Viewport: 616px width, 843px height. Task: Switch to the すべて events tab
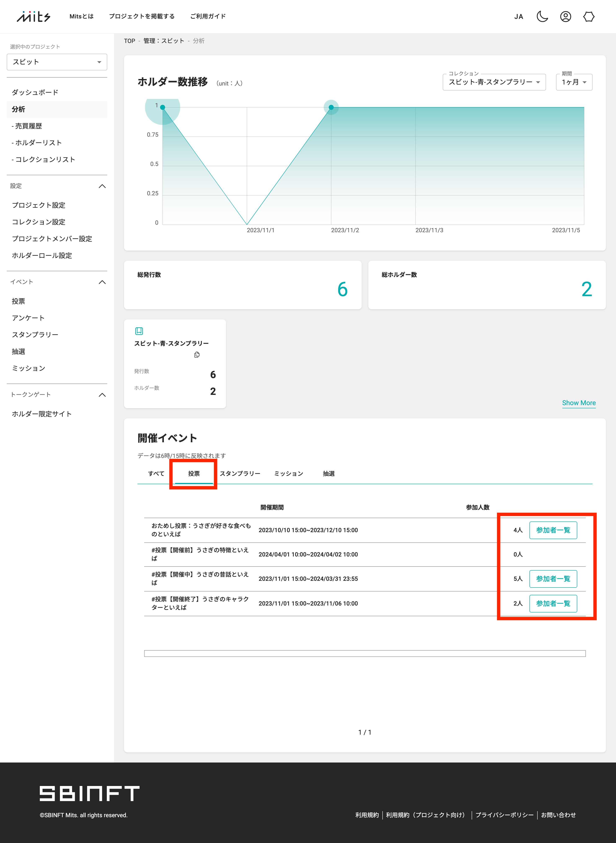point(156,474)
